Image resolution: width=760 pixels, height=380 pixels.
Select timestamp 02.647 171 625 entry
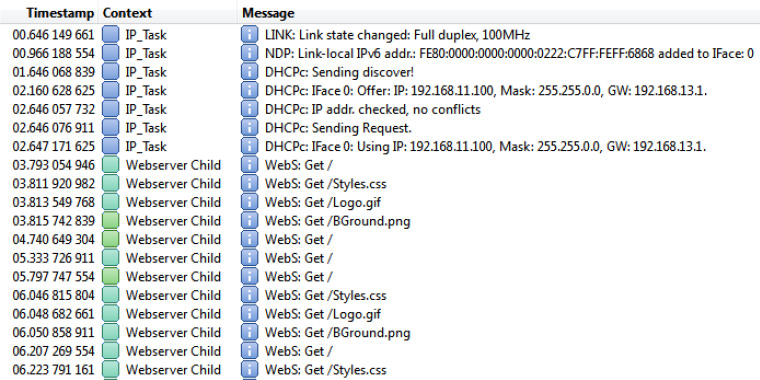pyautogui.click(x=53, y=146)
